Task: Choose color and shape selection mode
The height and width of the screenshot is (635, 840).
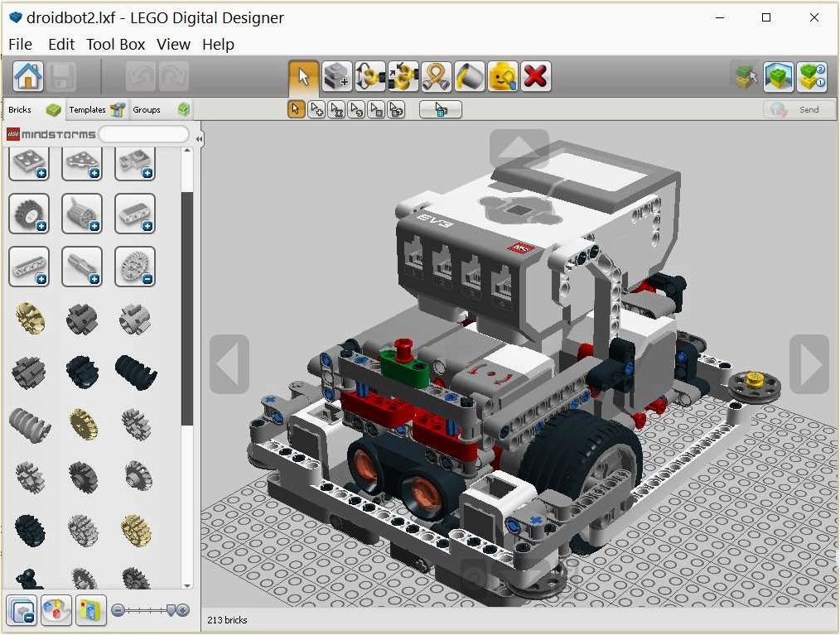Action: pyautogui.click(x=397, y=109)
